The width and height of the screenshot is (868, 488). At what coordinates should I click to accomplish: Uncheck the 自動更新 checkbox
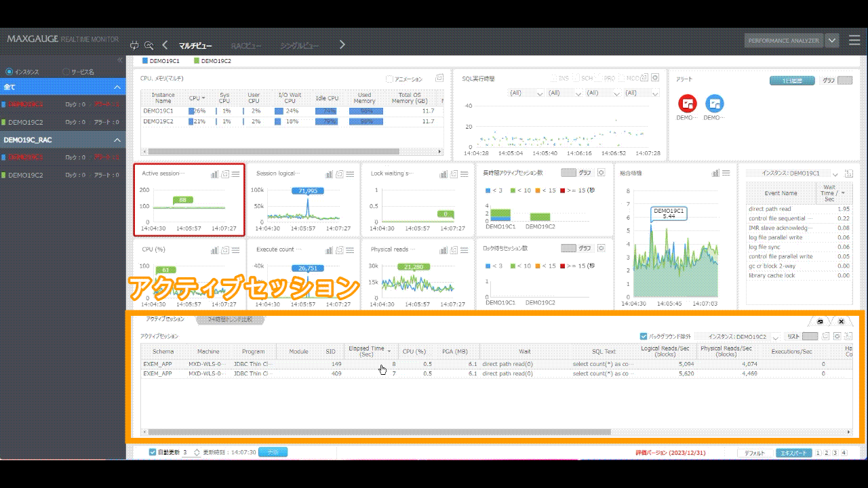[153, 452]
